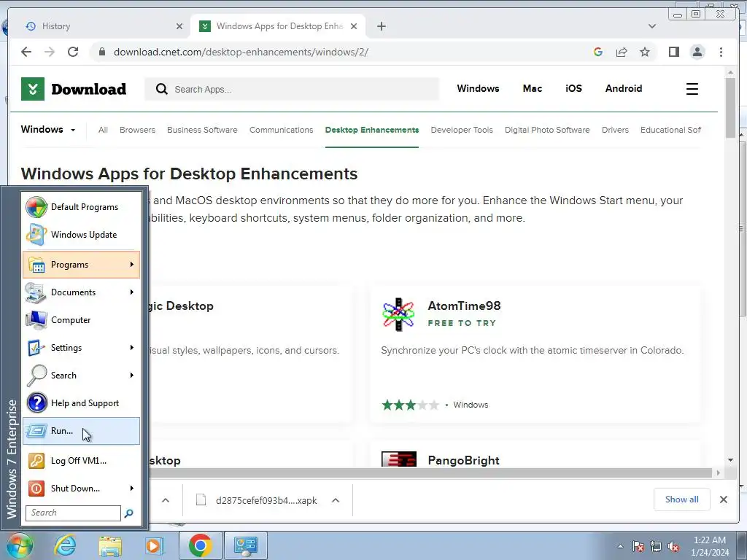Click the Download site logo

pyautogui.click(x=74, y=89)
